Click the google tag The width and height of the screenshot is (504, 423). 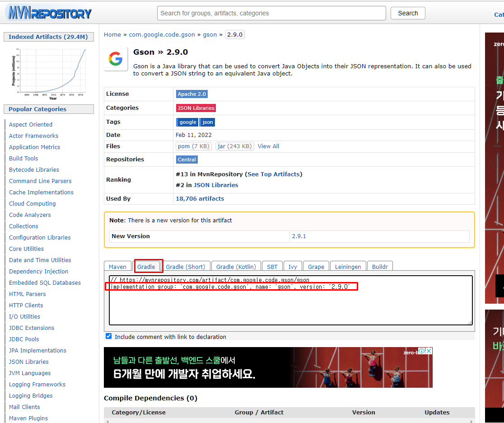pyautogui.click(x=188, y=122)
